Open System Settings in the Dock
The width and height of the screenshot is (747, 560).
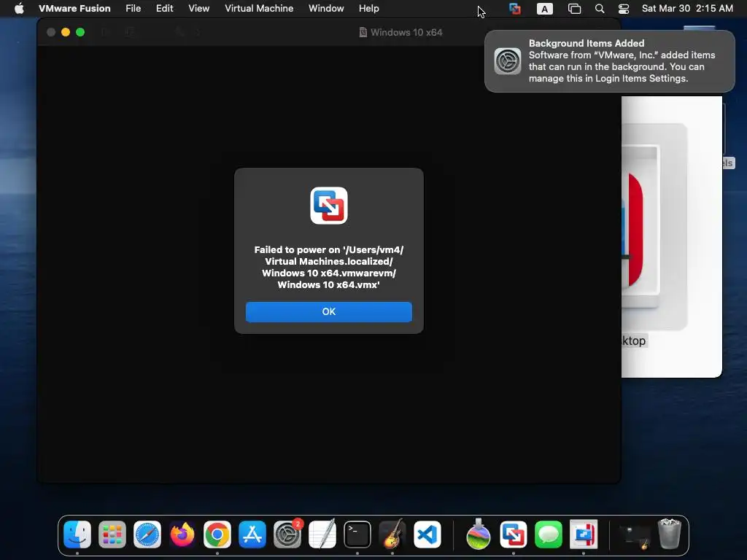coord(287,534)
